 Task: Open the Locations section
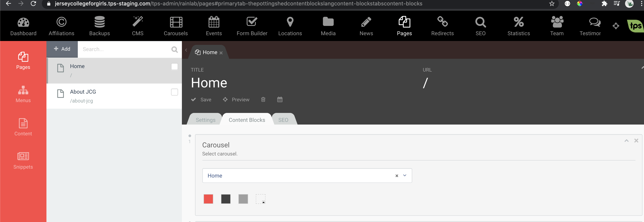290,26
